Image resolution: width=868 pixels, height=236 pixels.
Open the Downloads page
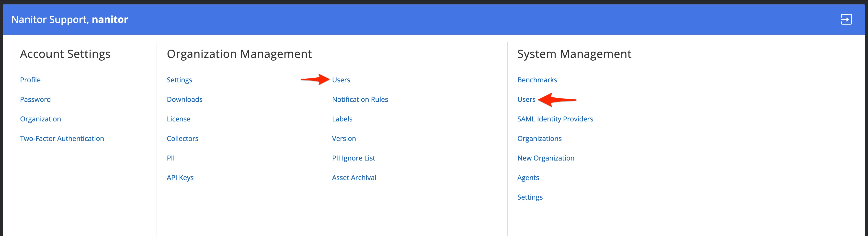pyautogui.click(x=185, y=99)
